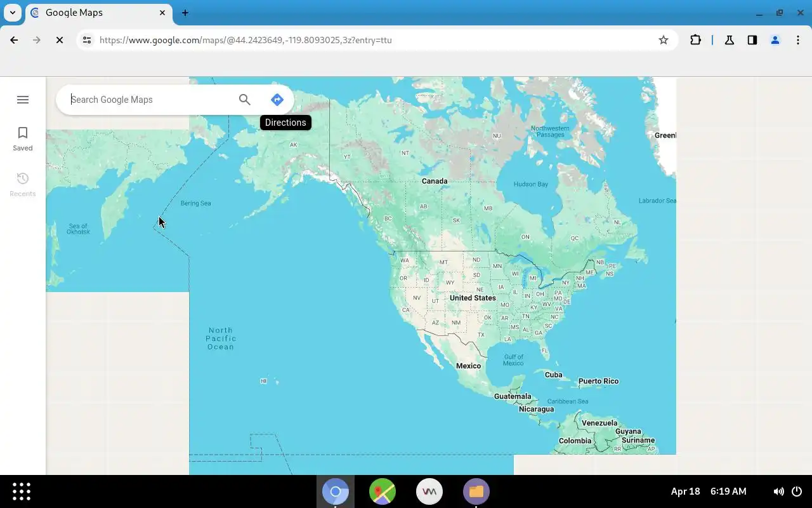Click the Hudson Bay label
The height and width of the screenshot is (508, 812).
[530, 184]
